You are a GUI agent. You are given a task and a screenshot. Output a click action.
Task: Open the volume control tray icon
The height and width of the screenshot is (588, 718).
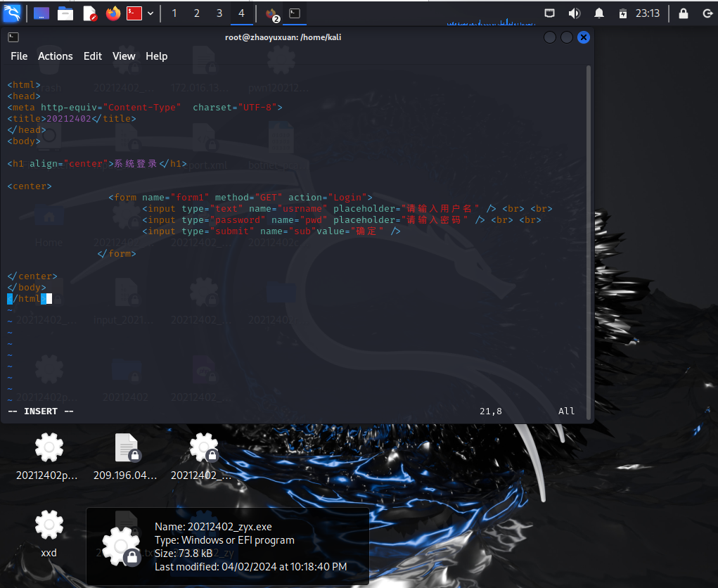574,13
